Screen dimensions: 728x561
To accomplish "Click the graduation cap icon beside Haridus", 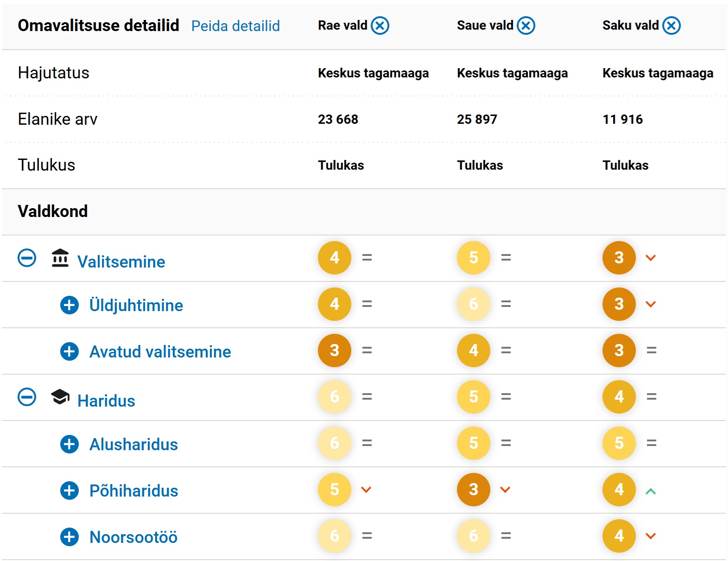I will click(x=60, y=397).
